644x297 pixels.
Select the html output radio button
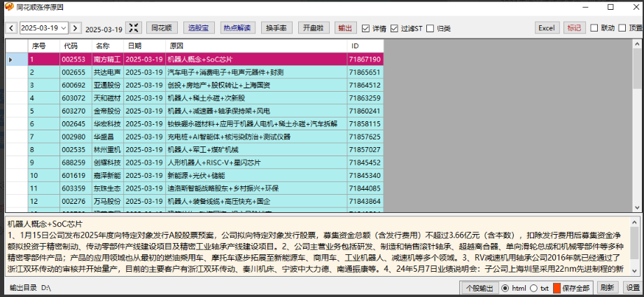tap(506, 288)
